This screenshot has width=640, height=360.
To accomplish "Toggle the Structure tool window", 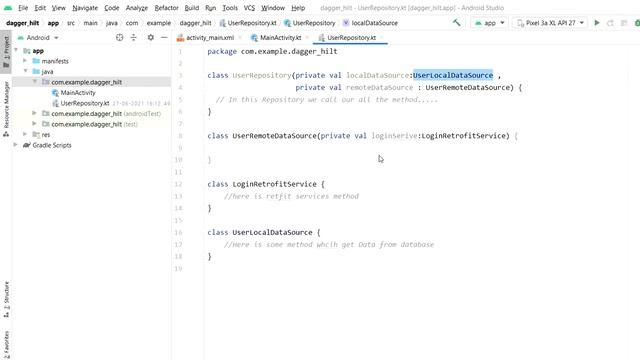I will point(6,299).
